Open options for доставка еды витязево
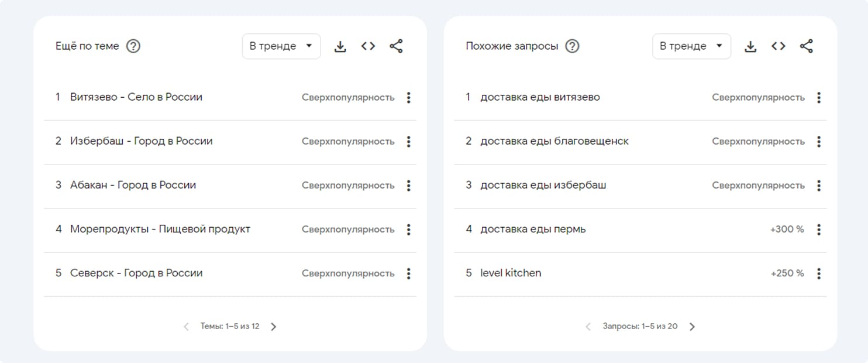 coord(819,98)
